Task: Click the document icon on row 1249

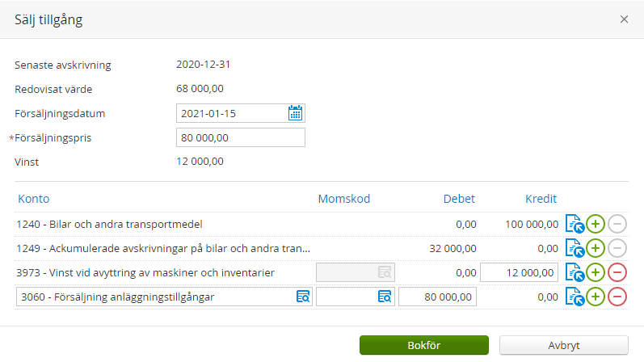Action: (574, 248)
